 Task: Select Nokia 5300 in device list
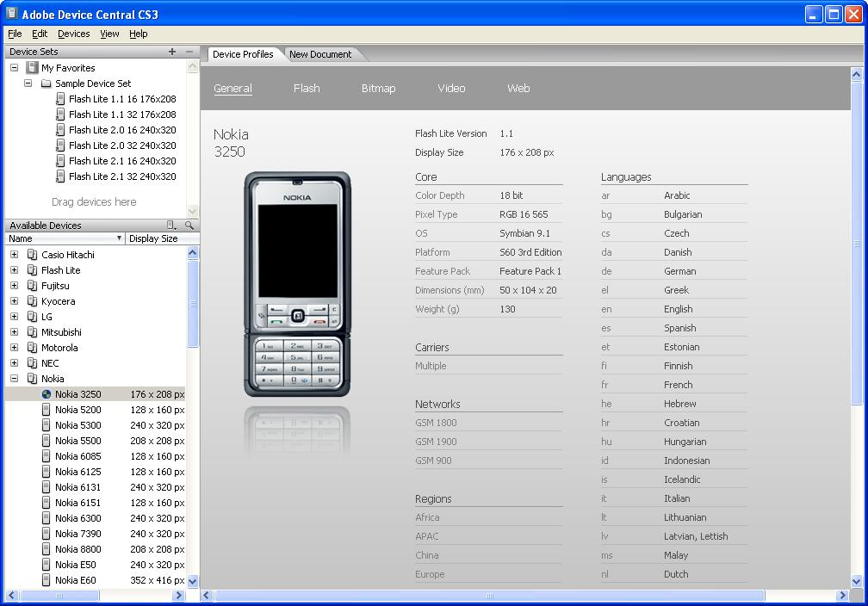point(95,425)
